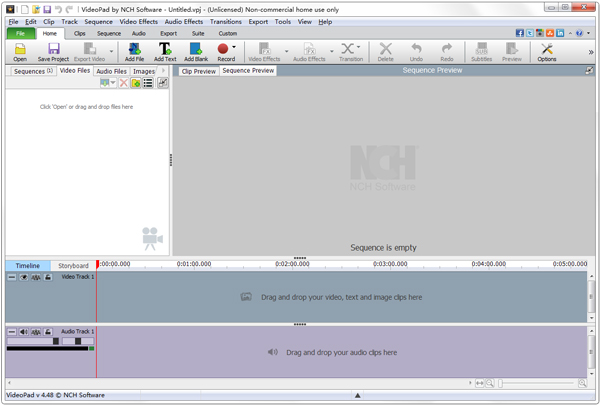The height and width of the screenshot is (405, 600).
Task: Show more media bin tabs with arrow
Action: [x=163, y=70]
